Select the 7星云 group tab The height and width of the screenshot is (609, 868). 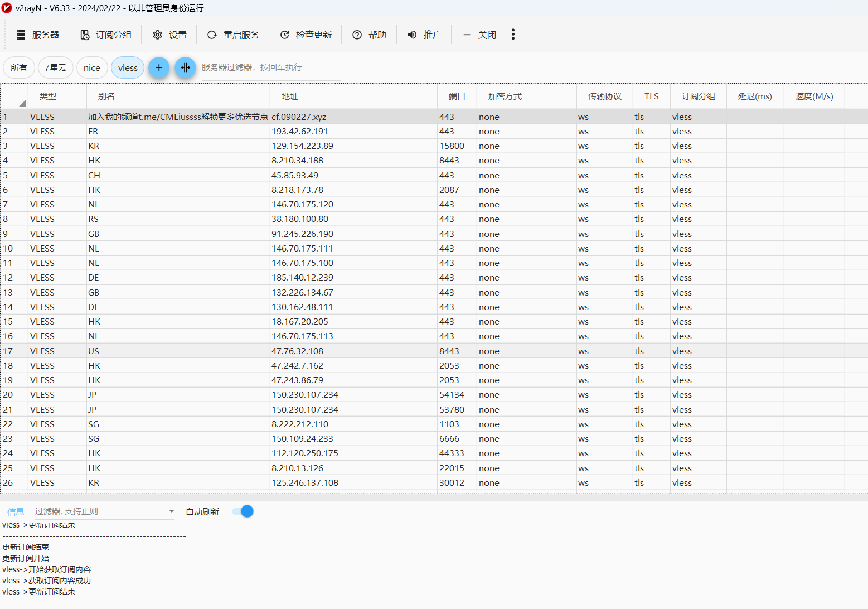pyautogui.click(x=55, y=67)
